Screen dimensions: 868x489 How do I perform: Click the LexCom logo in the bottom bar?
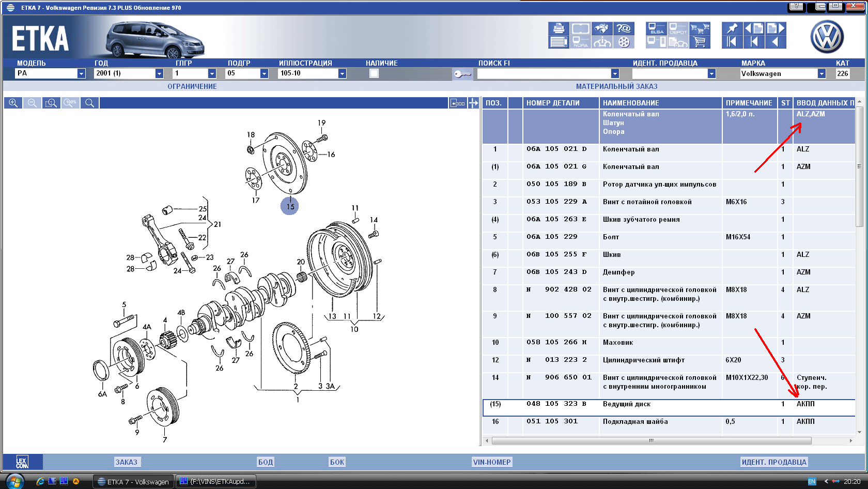22,462
